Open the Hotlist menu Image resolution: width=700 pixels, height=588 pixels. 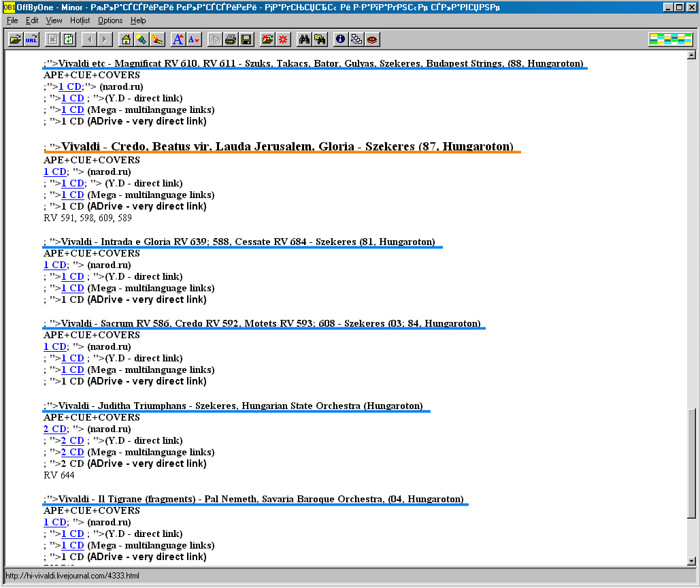[x=80, y=20]
